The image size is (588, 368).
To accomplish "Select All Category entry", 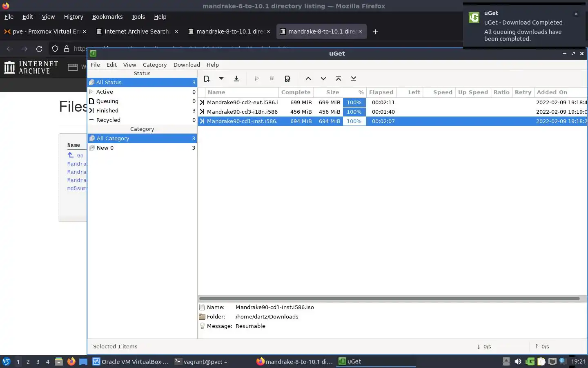I will point(142,138).
